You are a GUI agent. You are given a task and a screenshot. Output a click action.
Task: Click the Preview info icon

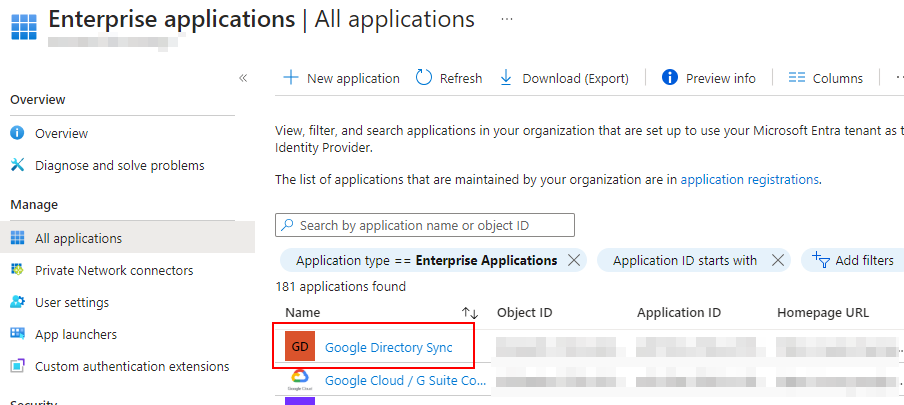pyautogui.click(x=670, y=78)
